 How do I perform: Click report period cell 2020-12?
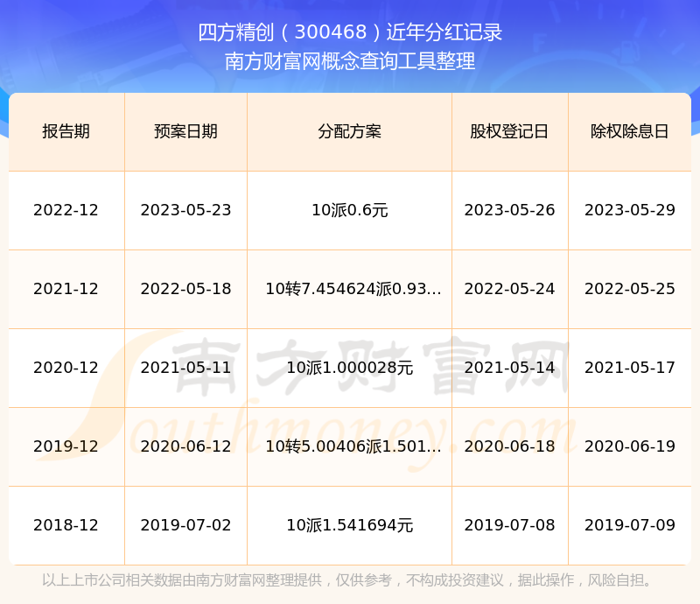click(x=66, y=368)
